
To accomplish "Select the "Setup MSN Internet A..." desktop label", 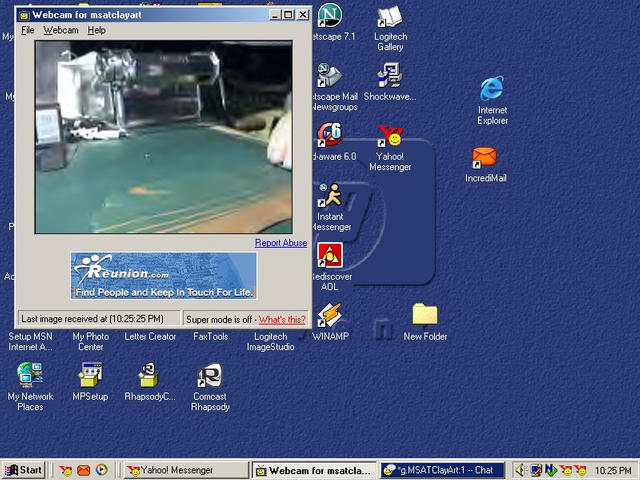I will tap(30, 342).
